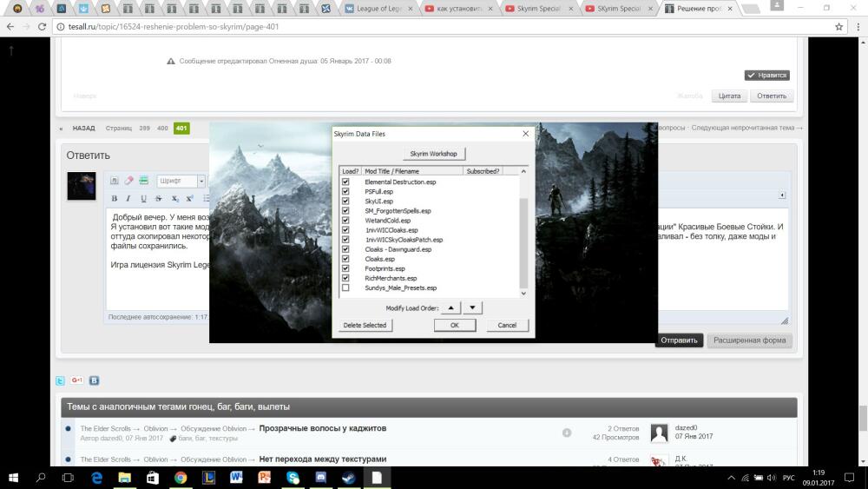Enable Sundys_Male_Presets.esp checkbox
Screen dimensions: 868x489
pos(345,288)
